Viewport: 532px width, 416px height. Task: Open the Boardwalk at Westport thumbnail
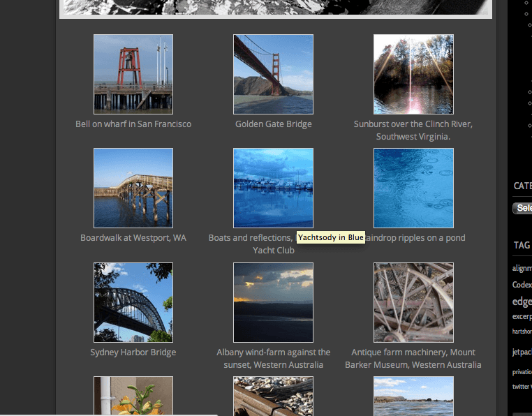133,188
